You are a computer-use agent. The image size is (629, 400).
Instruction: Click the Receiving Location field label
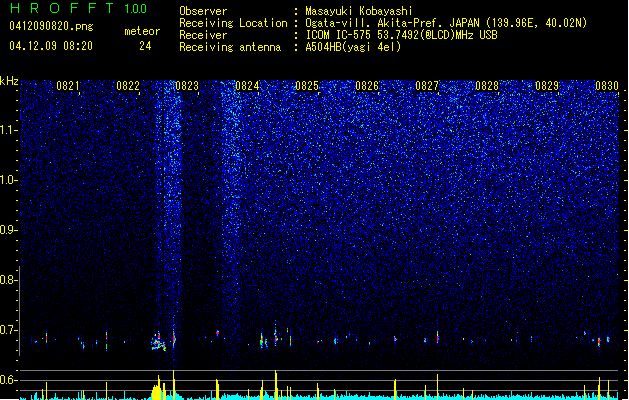pyautogui.click(x=233, y=23)
